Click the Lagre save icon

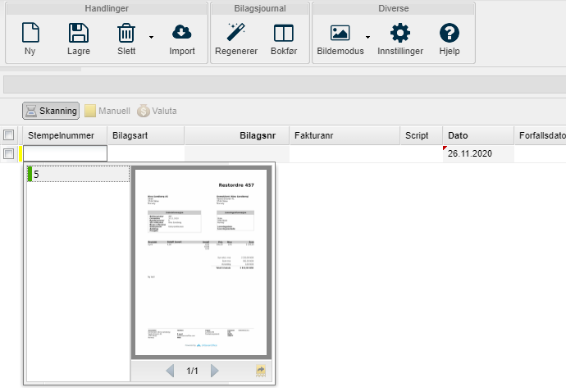(x=79, y=34)
